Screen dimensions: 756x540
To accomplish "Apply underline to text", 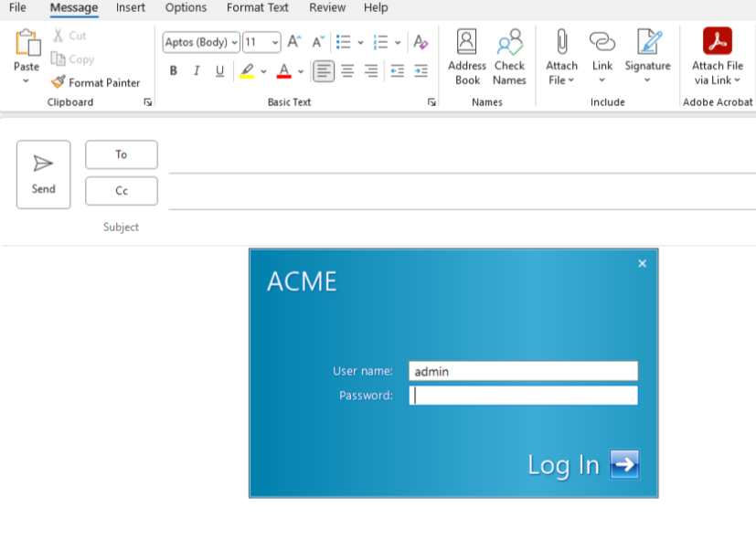I will 218,70.
